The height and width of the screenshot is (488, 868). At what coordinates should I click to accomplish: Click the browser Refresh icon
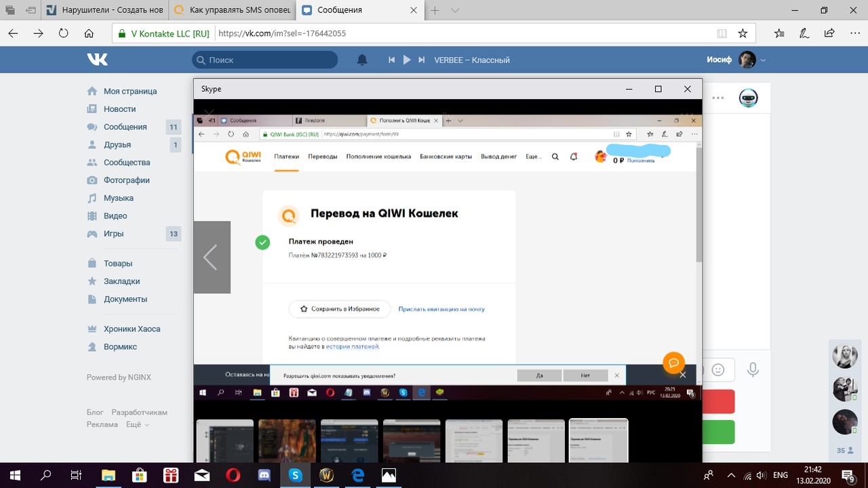(64, 33)
